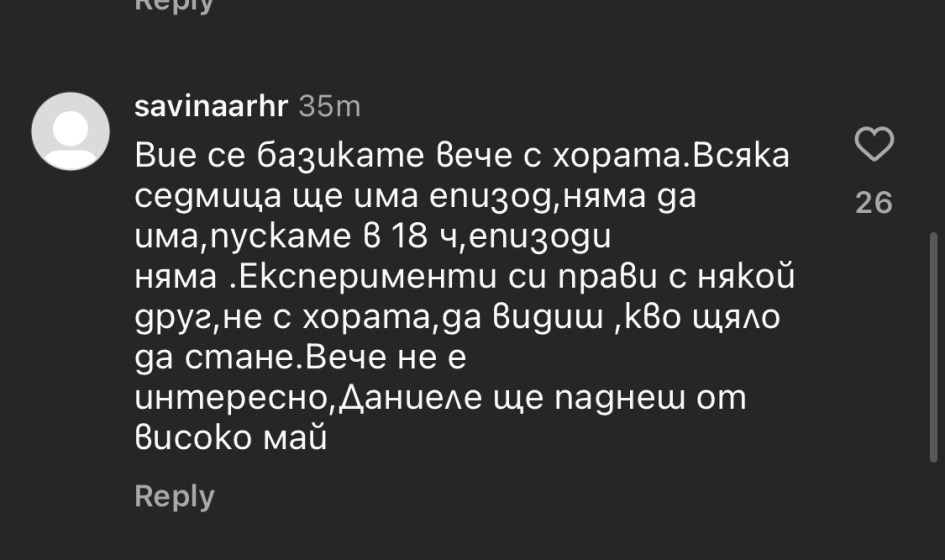Click the word "седмица" in the comment
Screen dimensions: 945x560
click(190, 197)
